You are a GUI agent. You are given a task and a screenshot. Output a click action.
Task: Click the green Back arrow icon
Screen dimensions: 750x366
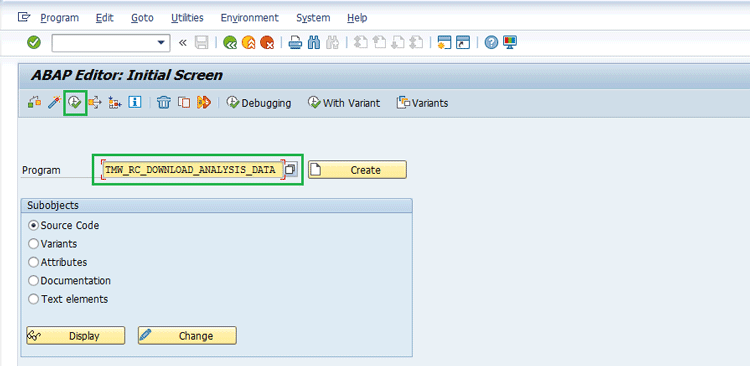tap(230, 43)
